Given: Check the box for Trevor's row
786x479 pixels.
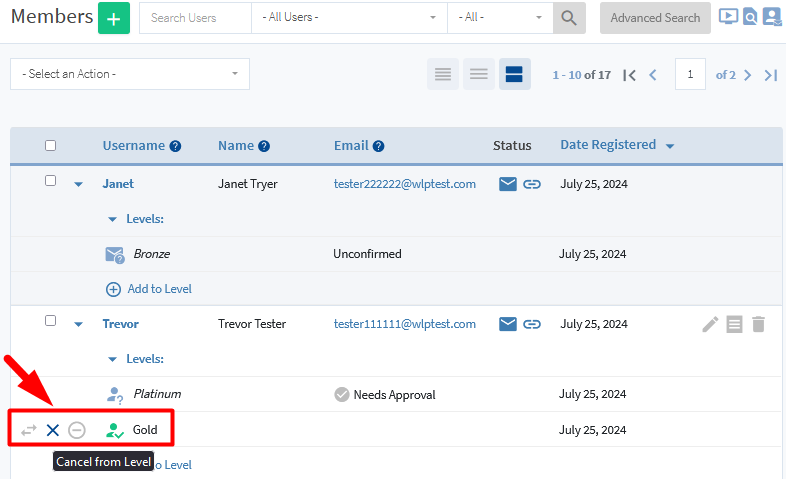Looking at the screenshot, I should [x=51, y=321].
